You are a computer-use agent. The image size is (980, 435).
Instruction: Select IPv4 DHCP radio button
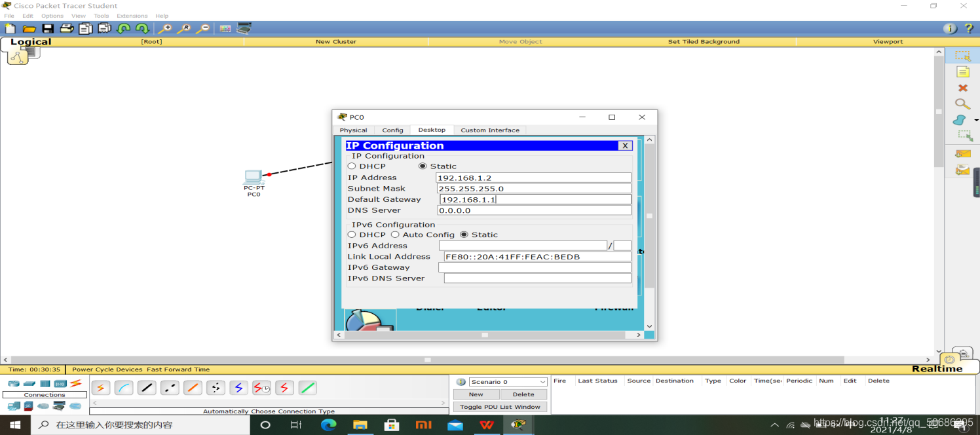(x=352, y=166)
